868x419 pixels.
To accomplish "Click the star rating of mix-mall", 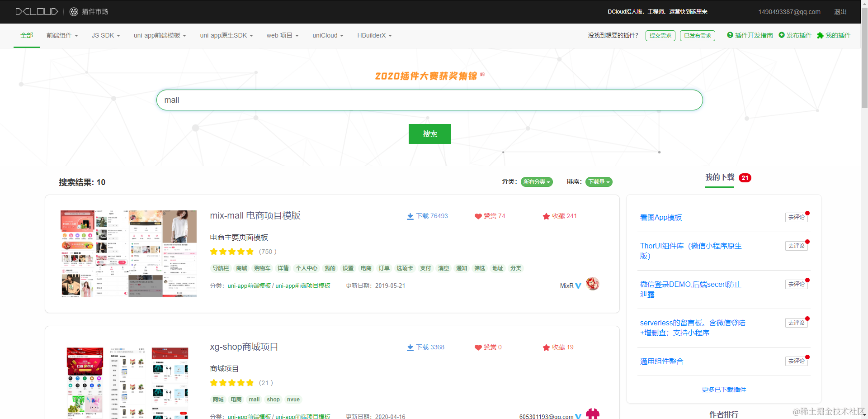I will (232, 252).
